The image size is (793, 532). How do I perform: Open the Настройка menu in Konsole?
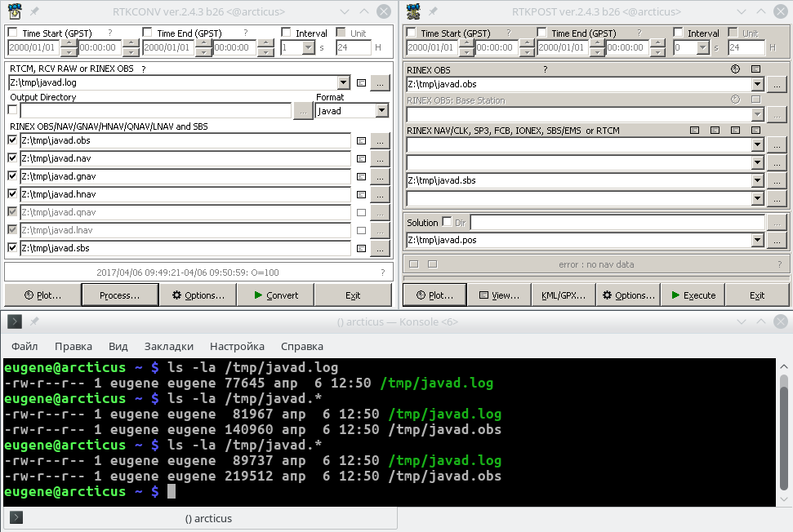tap(237, 346)
